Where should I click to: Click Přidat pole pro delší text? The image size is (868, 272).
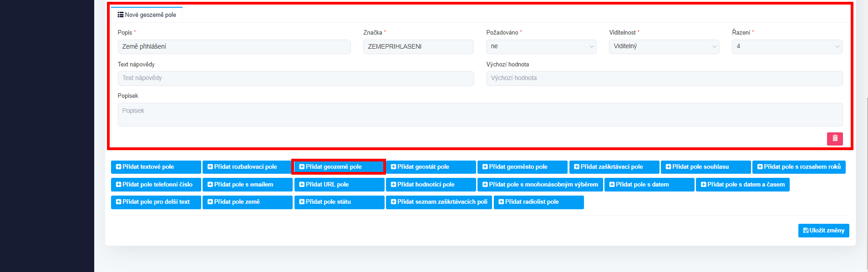coord(156,202)
